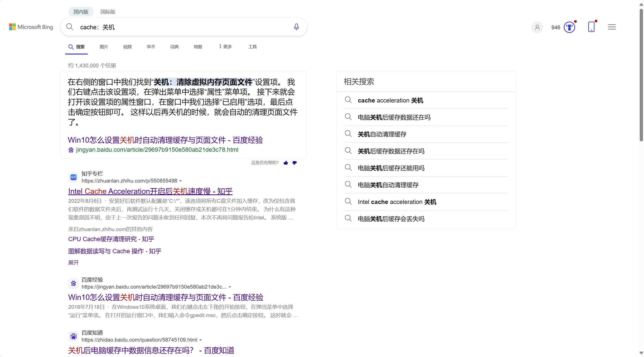The image size is (644, 357).
Task: Click the '约 1,430,000 个结果' count text
Action: click(x=92, y=66)
